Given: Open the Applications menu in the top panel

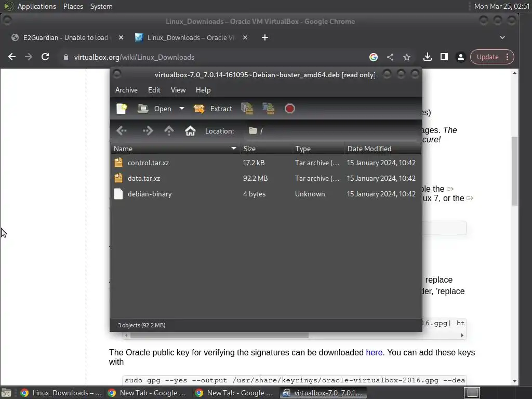Looking at the screenshot, I should click(37, 6).
